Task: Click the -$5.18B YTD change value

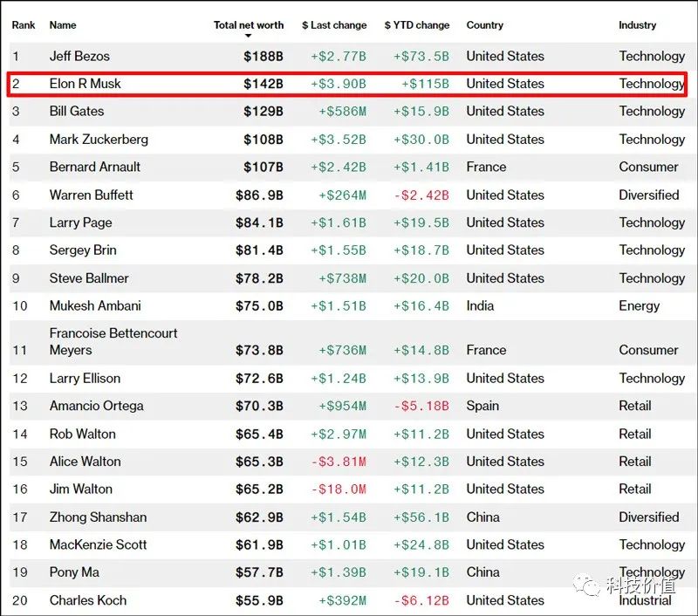Action: (x=421, y=407)
